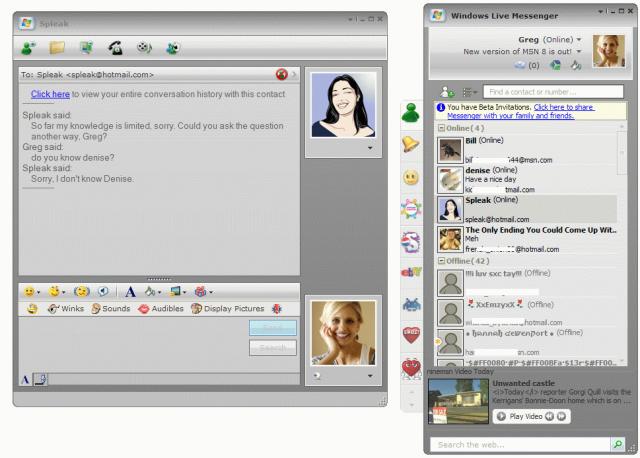The width and height of the screenshot is (640, 458).
Task: Open dropdown under Spleak display picture
Action: (370, 148)
